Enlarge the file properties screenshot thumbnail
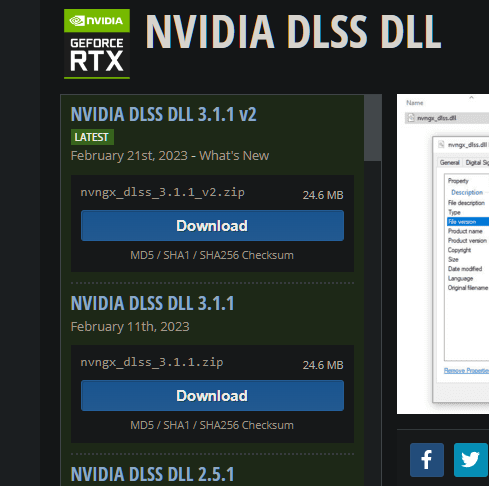The image size is (489, 486). point(443,254)
